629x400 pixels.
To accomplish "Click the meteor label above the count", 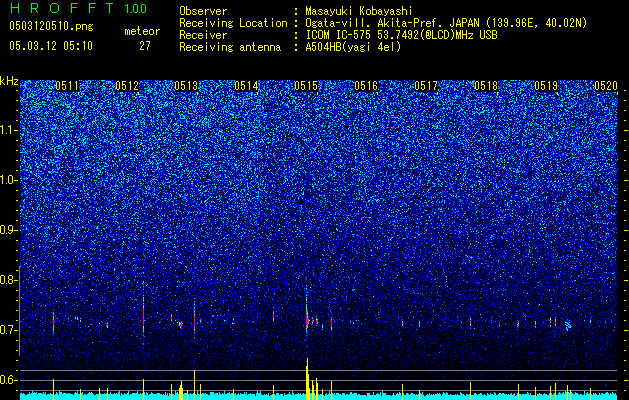I will point(142,31).
